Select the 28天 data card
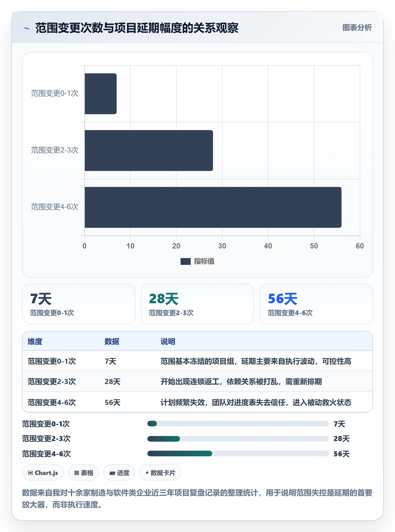Screen dimensions: 395x532 tap(197, 304)
